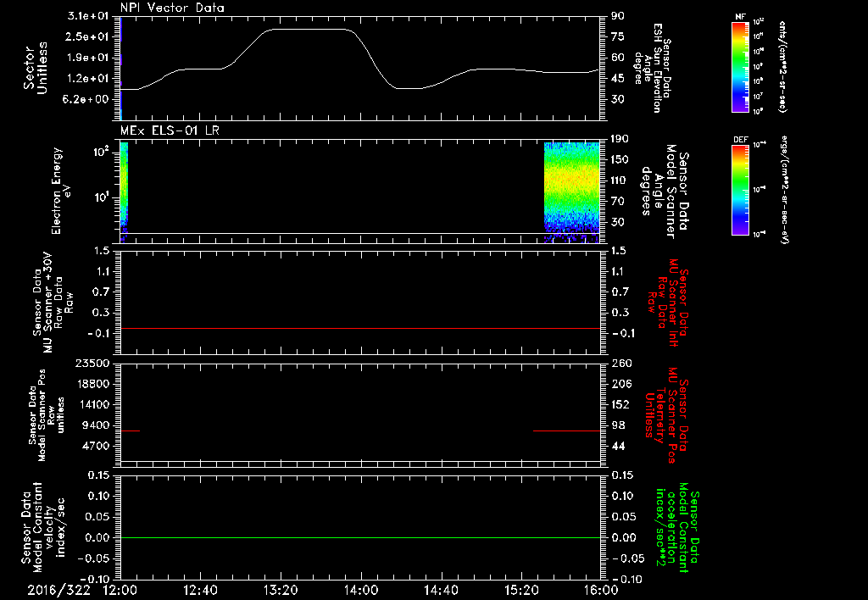Select the red MU Scanner Pos Telemetry label

pos(667,415)
